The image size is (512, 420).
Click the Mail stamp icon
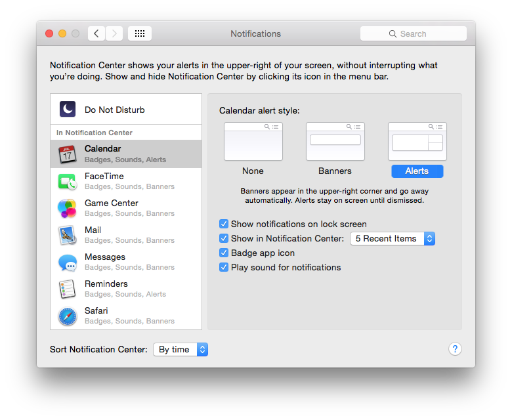[x=67, y=236]
